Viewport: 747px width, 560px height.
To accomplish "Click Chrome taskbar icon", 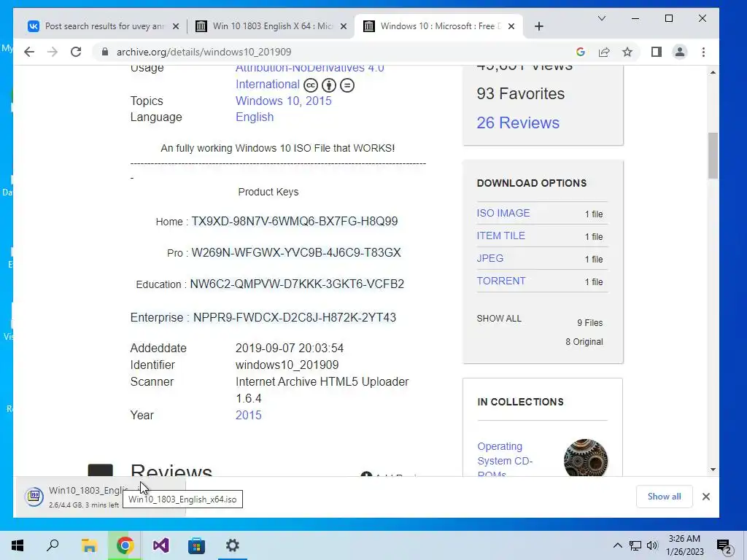I will (x=125, y=545).
